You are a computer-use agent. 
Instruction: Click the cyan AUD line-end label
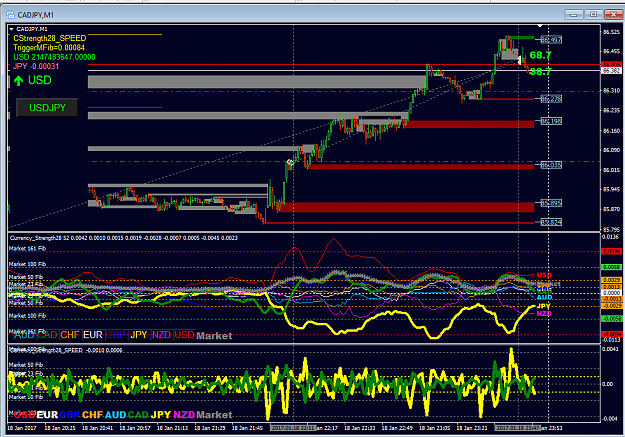click(544, 297)
